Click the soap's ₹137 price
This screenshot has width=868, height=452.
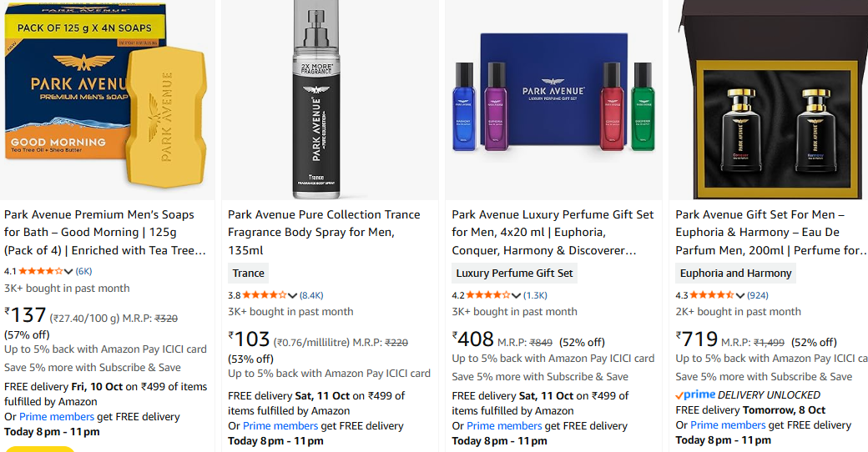(x=26, y=315)
